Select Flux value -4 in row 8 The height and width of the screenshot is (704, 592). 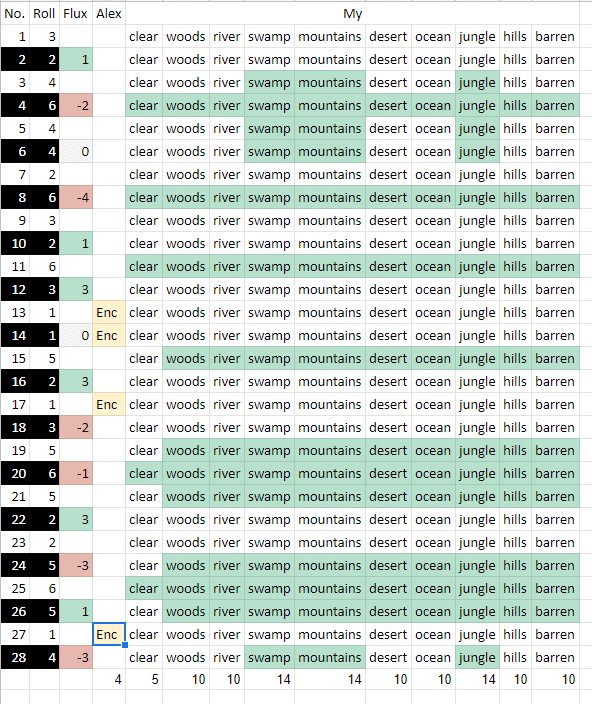tap(76, 198)
